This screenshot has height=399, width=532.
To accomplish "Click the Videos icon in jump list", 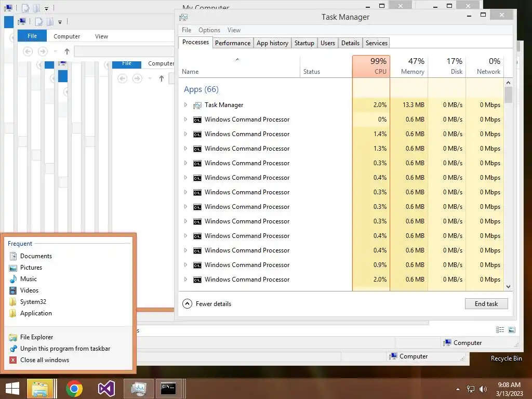I will pos(13,290).
